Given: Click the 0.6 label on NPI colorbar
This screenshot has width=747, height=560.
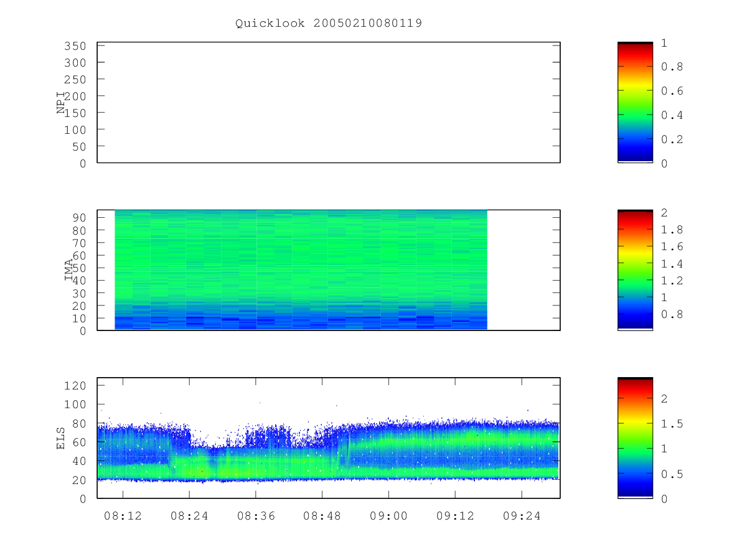Looking at the screenshot, I should pyautogui.click(x=672, y=91).
